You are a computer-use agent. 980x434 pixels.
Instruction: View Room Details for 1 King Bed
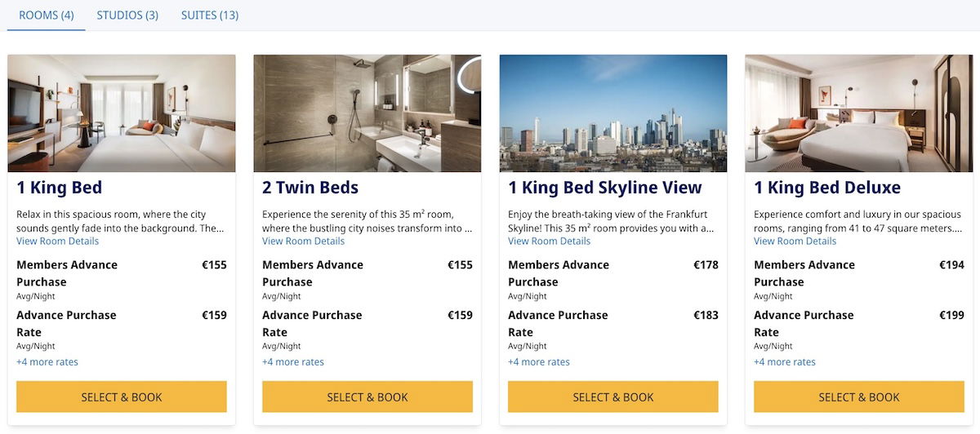pyautogui.click(x=58, y=241)
